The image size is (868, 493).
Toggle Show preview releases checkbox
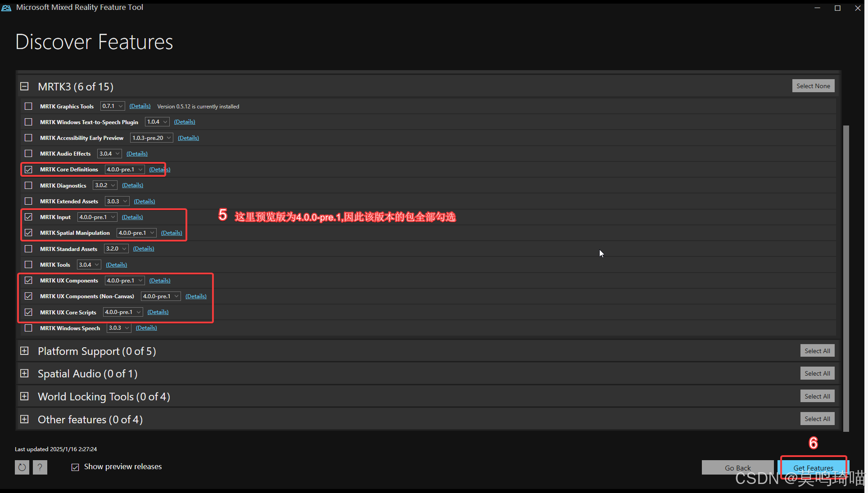[x=75, y=467]
